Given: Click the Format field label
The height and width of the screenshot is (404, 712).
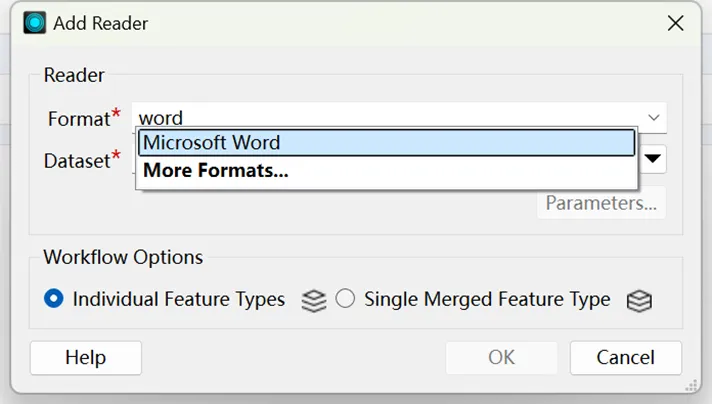Looking at the screenshot, I should click(78, 118).
